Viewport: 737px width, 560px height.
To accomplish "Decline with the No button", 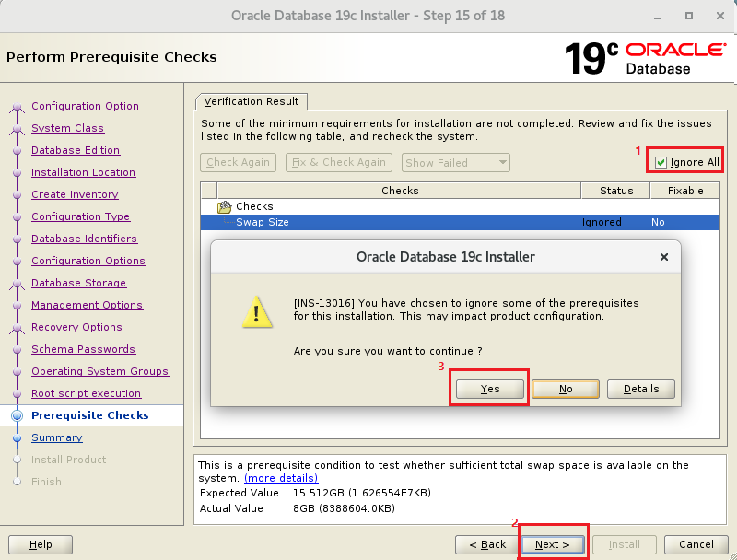I will tap(566, 389).
